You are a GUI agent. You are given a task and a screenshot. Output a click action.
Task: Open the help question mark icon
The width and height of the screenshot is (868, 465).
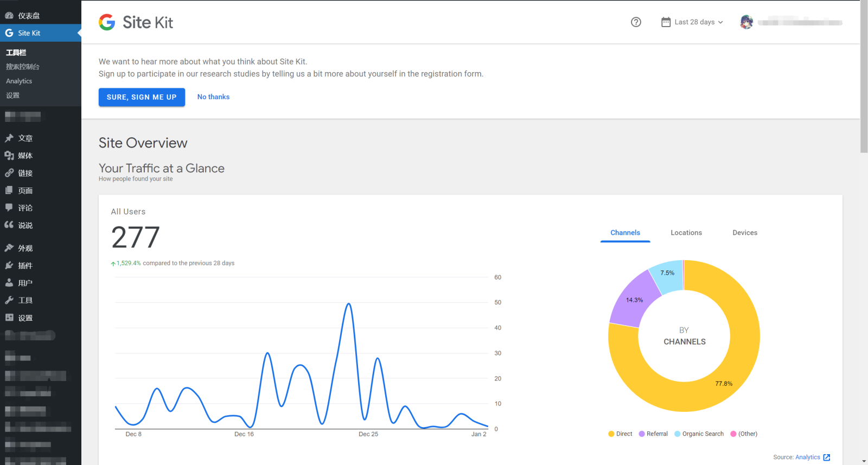point(636,22)
